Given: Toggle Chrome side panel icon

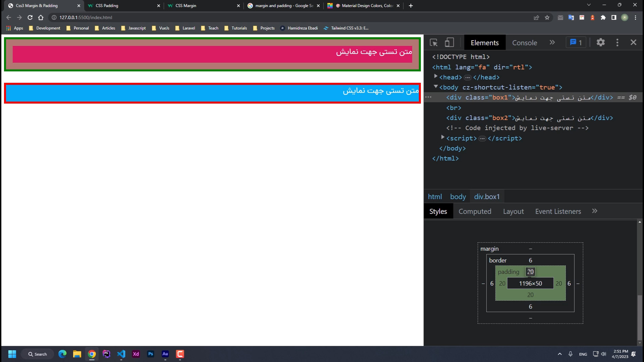Looking at the screenshot, I should point(614,17).
